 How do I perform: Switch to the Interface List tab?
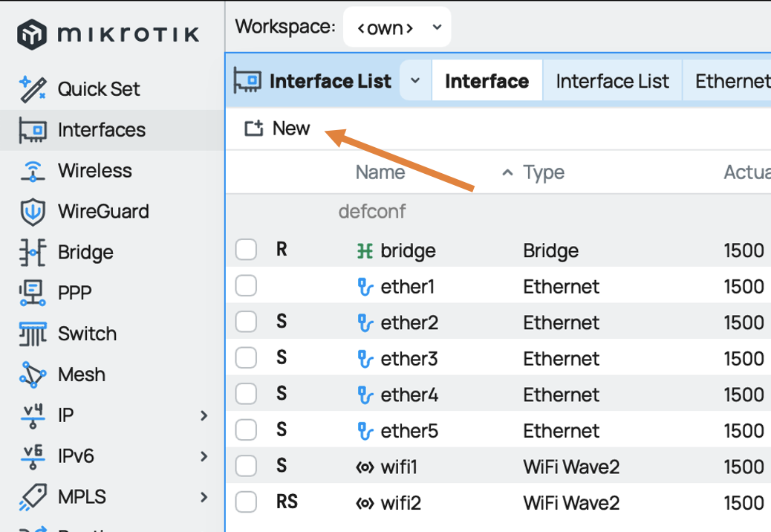click(612, 80)
